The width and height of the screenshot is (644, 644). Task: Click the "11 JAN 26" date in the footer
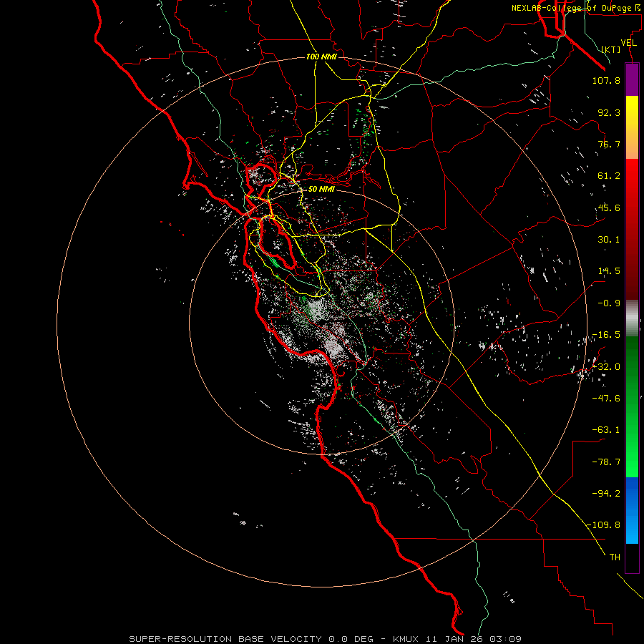tap(455, 639)
